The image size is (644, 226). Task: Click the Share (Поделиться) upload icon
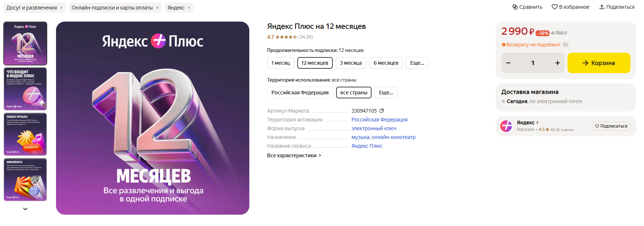click(x=602, y=7)
